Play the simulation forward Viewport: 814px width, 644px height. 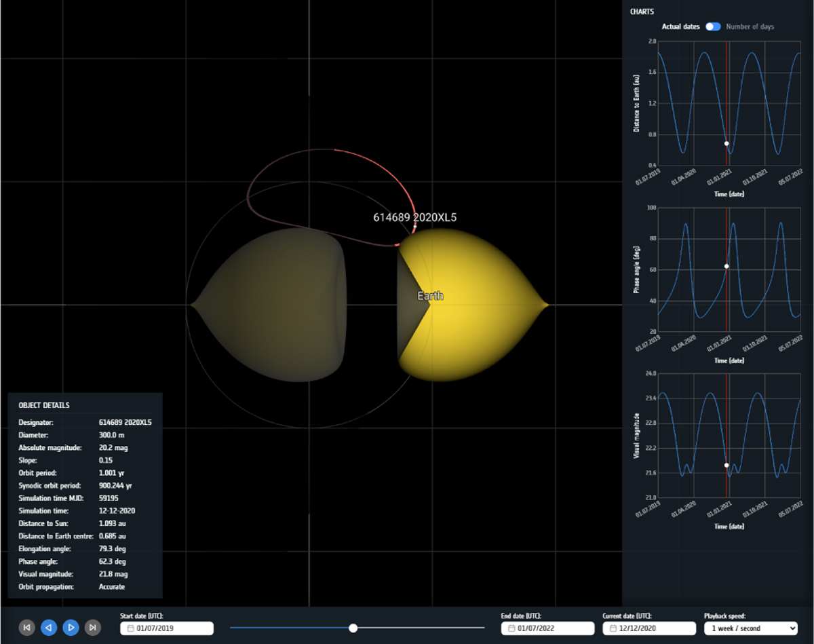[71, 628]
